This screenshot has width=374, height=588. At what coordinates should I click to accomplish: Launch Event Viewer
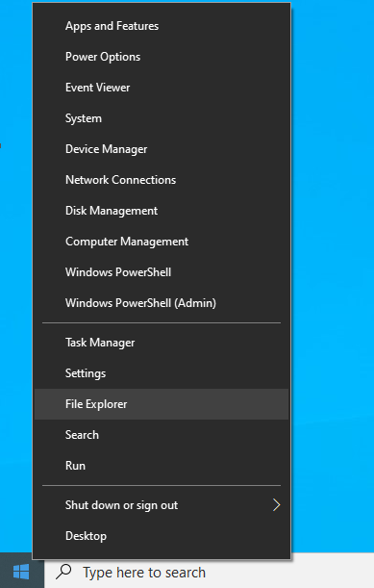pos(162,88)
